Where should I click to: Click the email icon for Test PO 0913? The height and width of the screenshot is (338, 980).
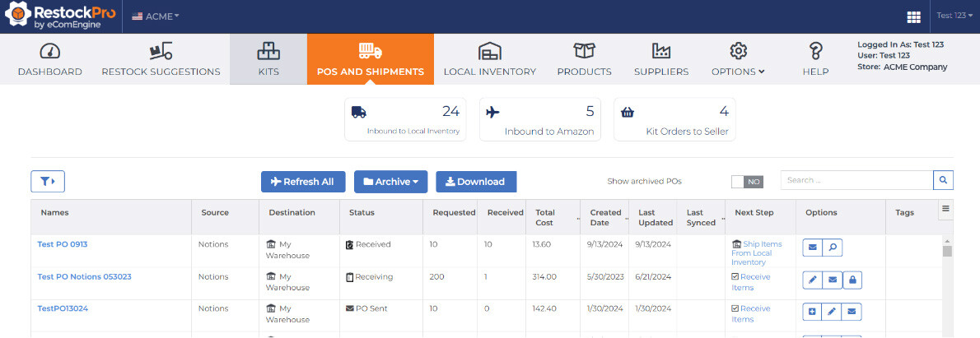pyautogui.click(x=812, y=248)
